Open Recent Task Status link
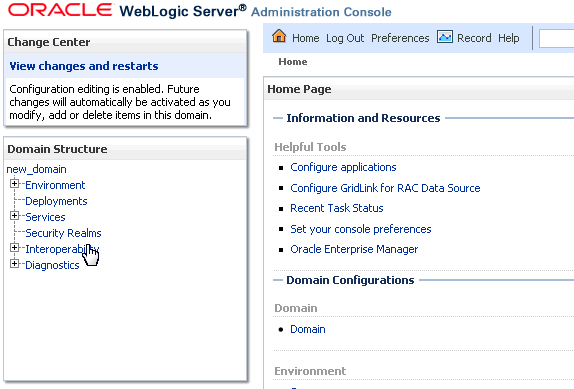Screen dimensions: 574x389 pos(336,208)
